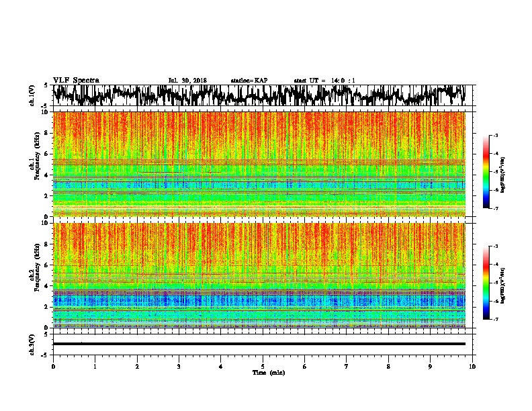The image size is (532, 411).
Task: Click the time axis tick label "9"
Action: tap(430, 366)
